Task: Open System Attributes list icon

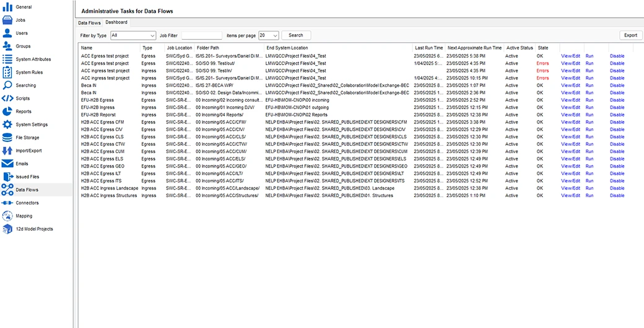Action: click(7, 59)
